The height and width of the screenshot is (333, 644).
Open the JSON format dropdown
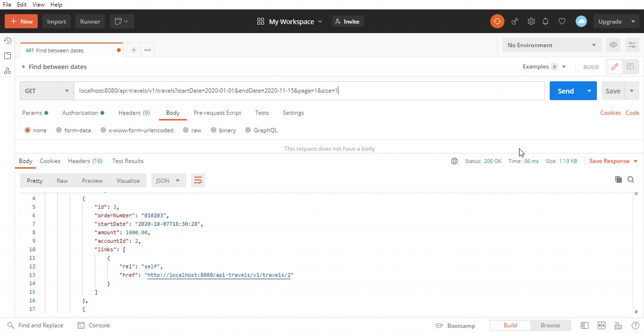click(168, 181)
